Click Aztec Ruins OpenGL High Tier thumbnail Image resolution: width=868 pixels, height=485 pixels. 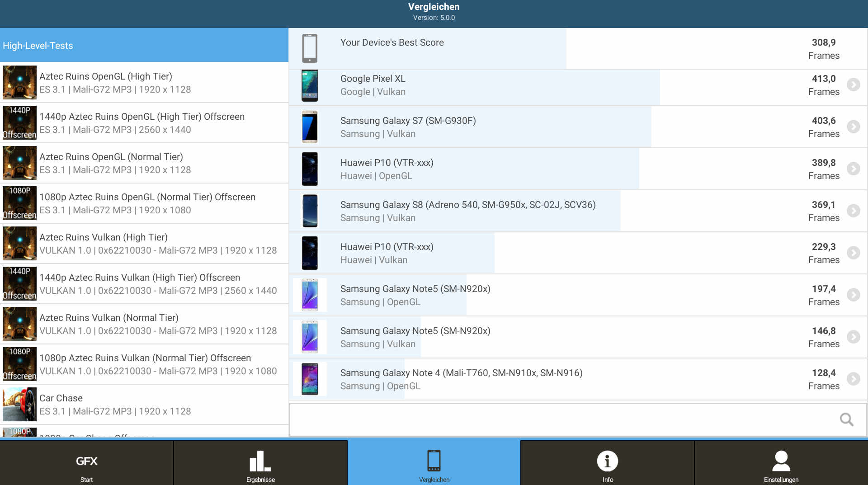point(19,83)
